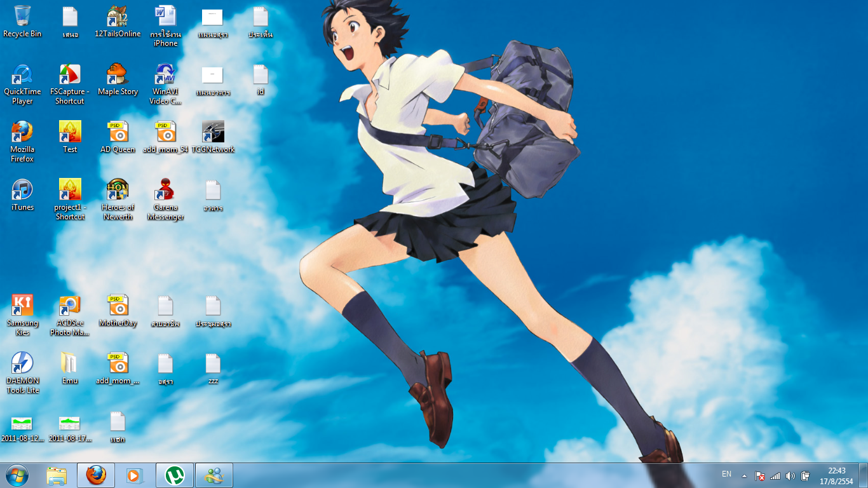Show hidden tray icons arrow
This screenshot has width=868, height=488.
click(x=744, y=475)
